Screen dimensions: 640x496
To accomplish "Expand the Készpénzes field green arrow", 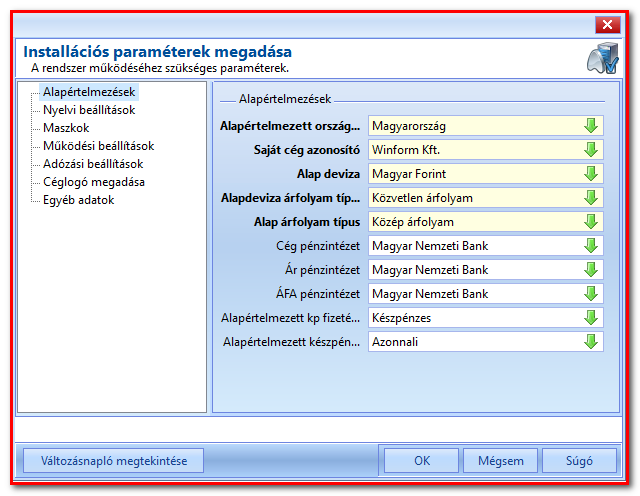I will (591, 318).
